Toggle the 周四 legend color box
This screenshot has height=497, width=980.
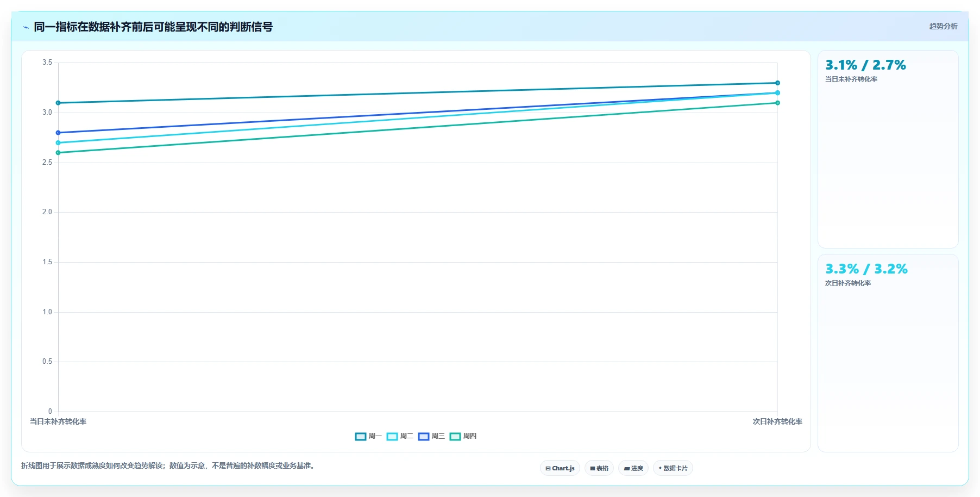coord(455,436)
